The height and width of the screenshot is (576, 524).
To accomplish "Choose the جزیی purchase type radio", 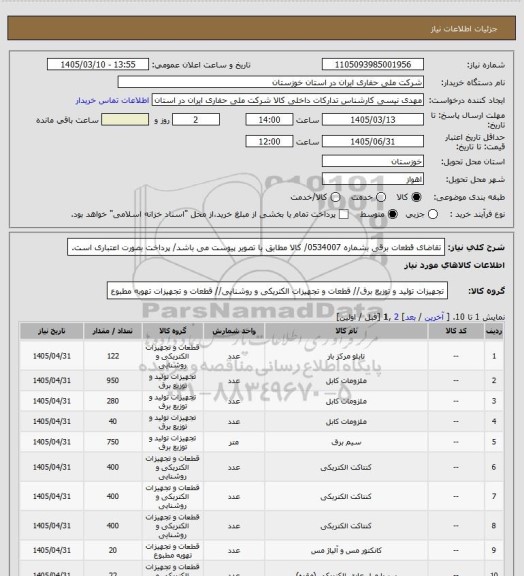I will [x=433, y=214].
